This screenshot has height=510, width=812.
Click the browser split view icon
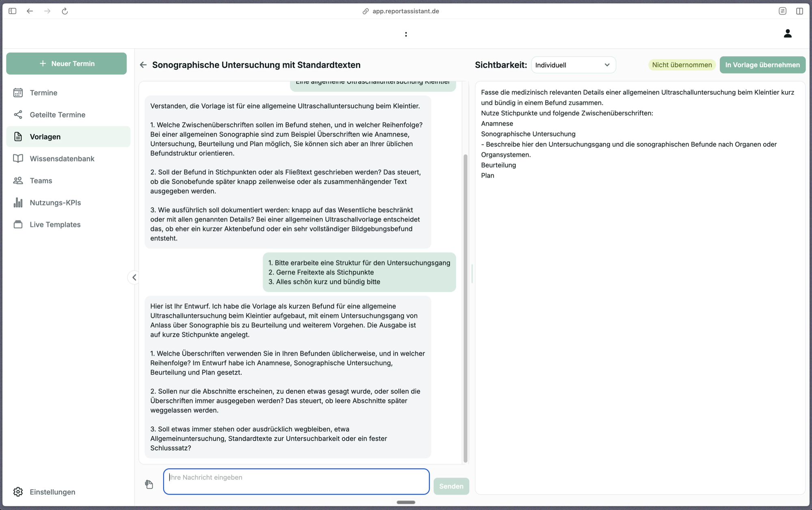799,11
